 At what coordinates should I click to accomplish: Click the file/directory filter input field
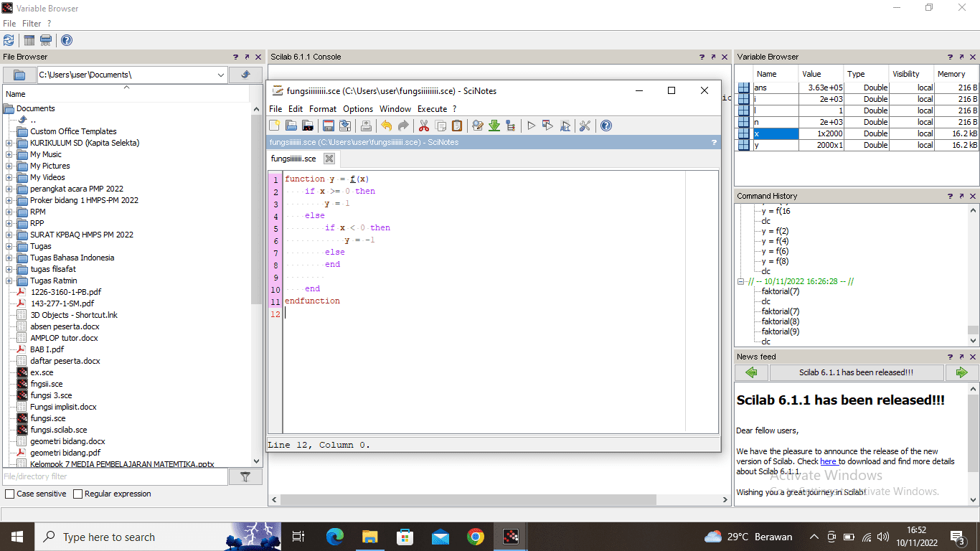click(115, 476)
